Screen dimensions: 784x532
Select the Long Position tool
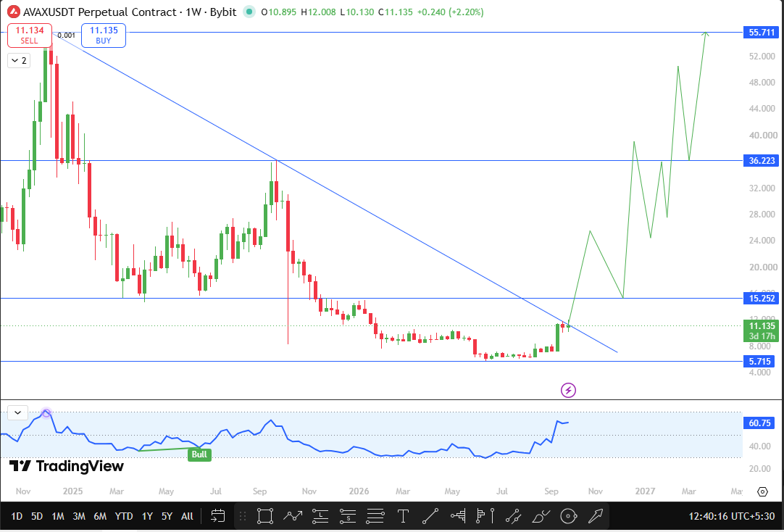tap(320, 516)
